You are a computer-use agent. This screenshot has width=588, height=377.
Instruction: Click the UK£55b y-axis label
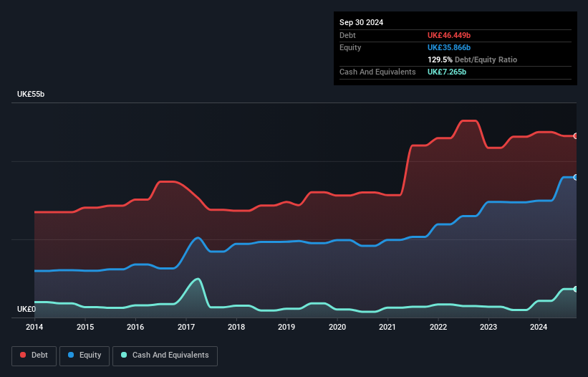coord(31,94)
